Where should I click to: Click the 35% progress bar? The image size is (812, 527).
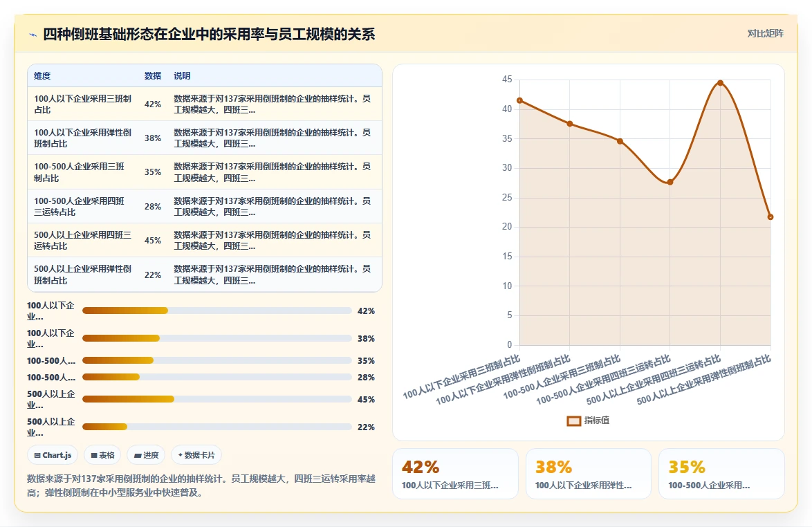click(x=217, y=360)
